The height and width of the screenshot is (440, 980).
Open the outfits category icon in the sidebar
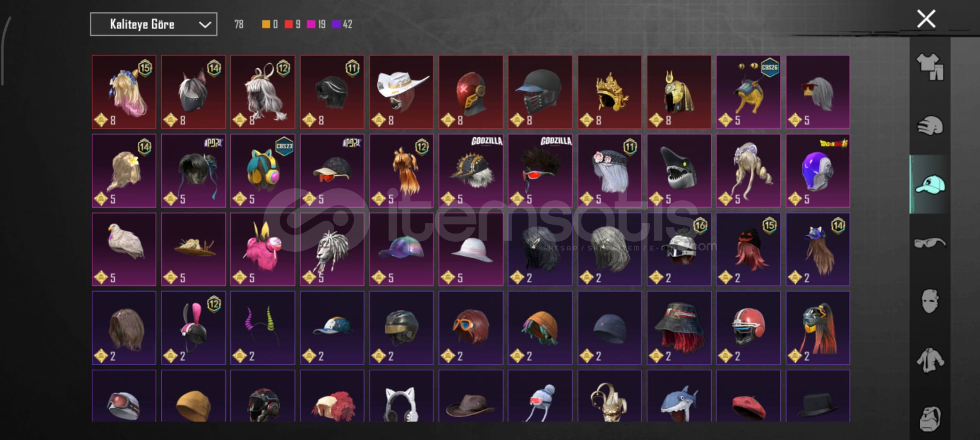[930, 67]
